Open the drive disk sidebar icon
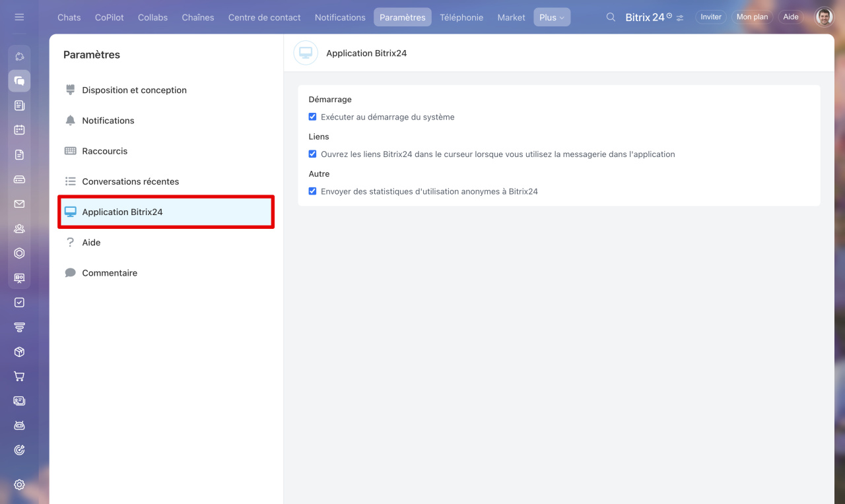 19,179
